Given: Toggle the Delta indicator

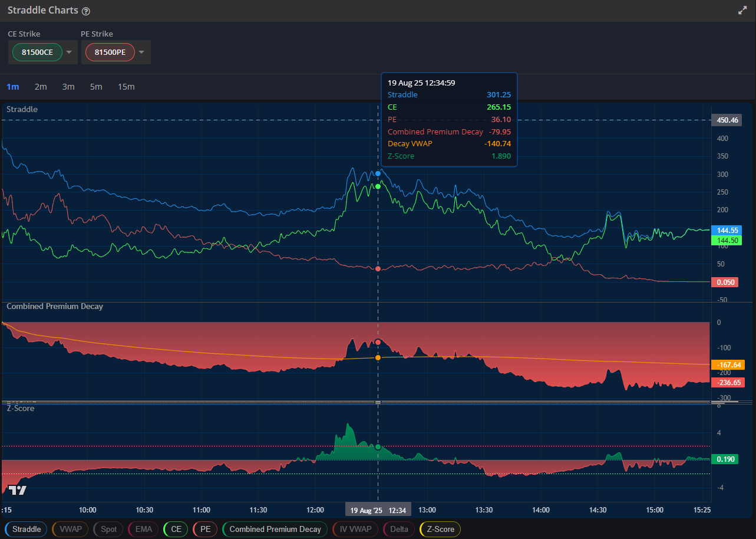Looking at the screenshot, I should (398, 529).
